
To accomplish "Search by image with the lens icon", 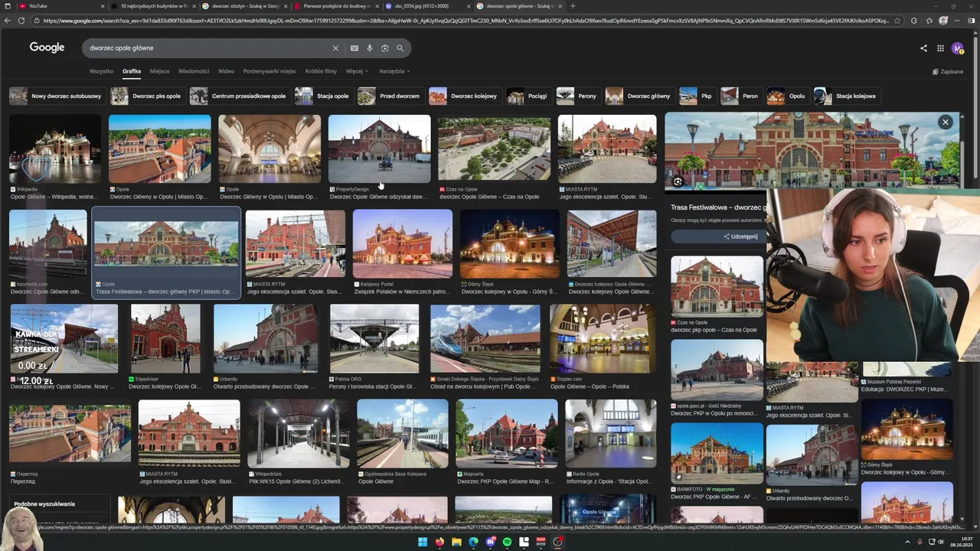I will click(384, 48).
